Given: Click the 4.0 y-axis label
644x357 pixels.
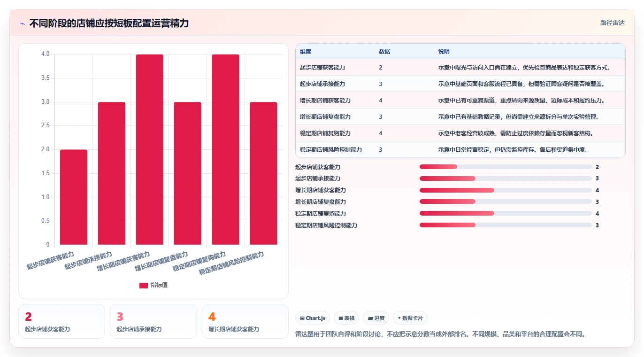Looking at the screenshot, I should [45, 54].
